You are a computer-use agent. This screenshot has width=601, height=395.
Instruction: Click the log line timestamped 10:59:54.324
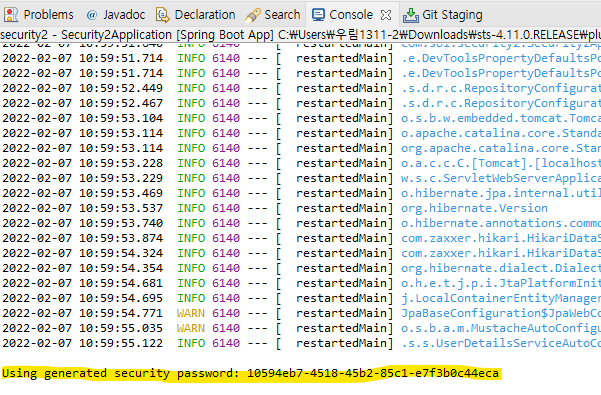tap(300, 253)
